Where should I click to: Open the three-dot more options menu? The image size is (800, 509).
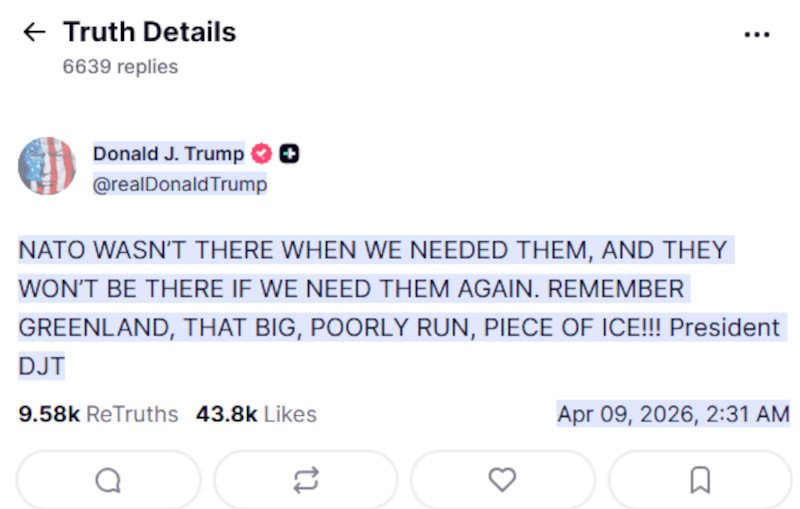(x=757, y=34)
